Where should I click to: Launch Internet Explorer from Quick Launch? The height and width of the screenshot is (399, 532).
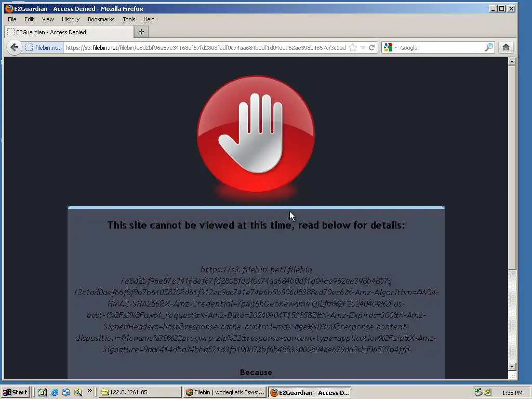54,393
